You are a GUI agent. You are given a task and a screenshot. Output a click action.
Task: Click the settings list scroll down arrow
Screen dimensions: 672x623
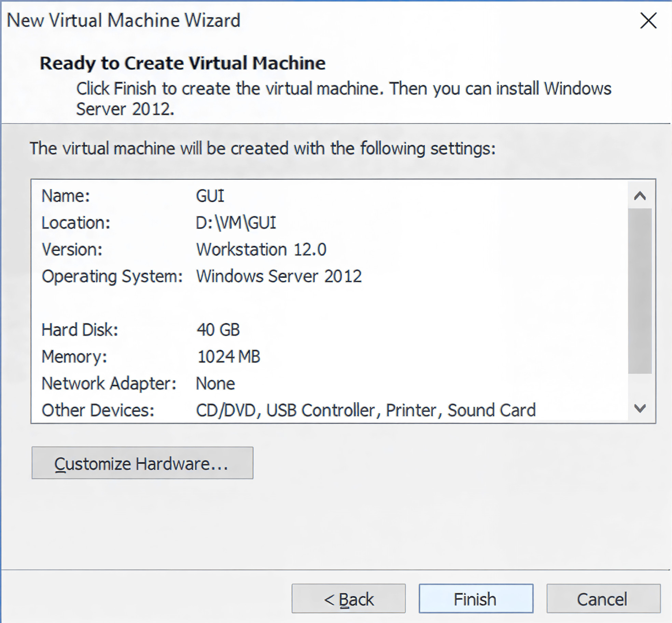pyautogui.click(x=640, y=408)
